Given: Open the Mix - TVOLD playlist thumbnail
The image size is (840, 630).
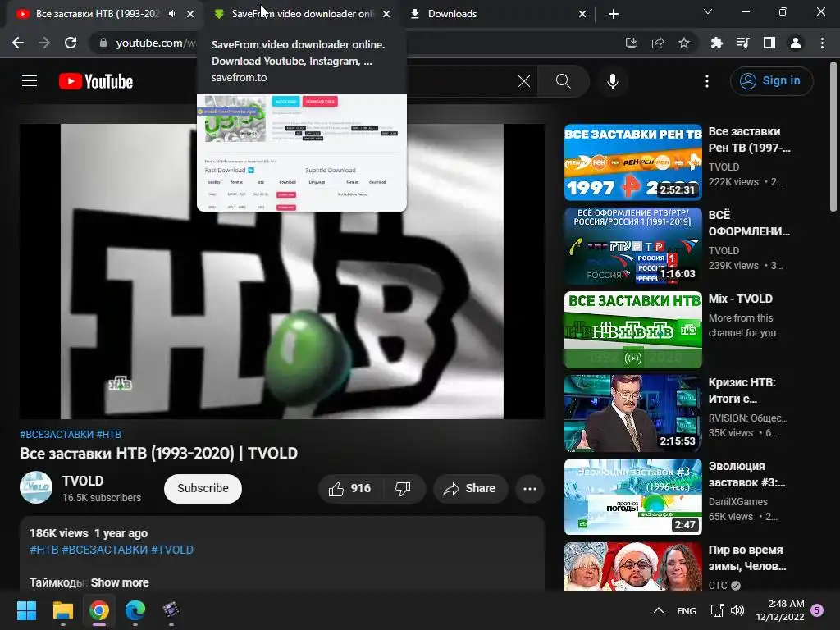Looking at the screenshot, I should click(632, 330).
